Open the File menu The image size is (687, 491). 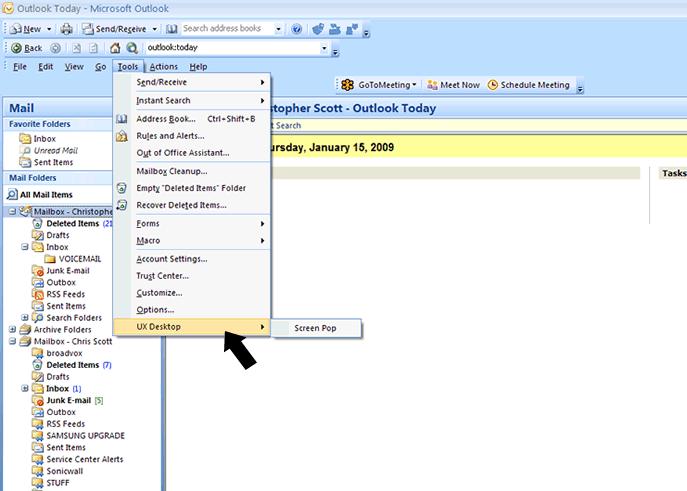pyautogui.click(x=20, y=67)
